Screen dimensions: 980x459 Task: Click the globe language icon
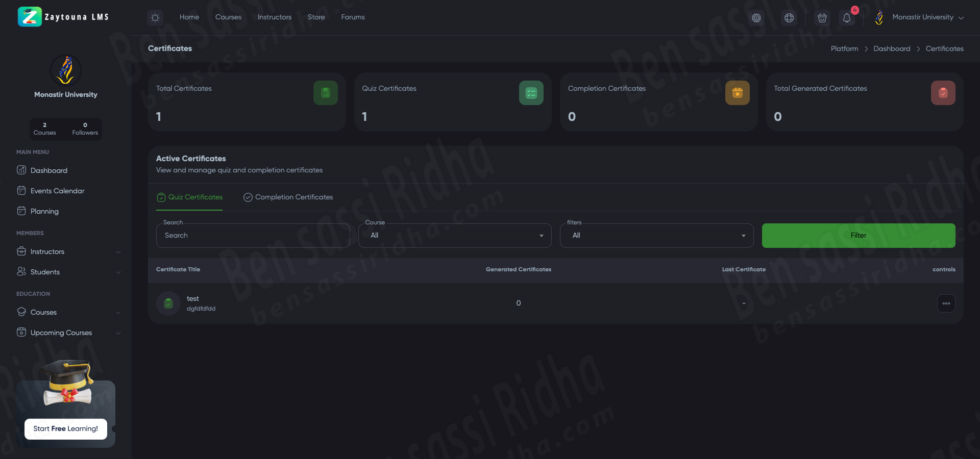click(x=789, y=18)
